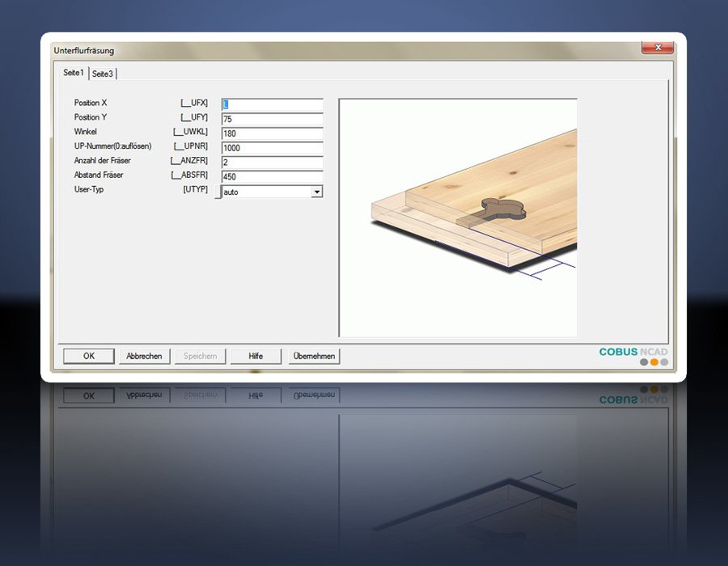Click the COBUS NCAD logo
The height and width of the screenshot is (566, 728).
coord(633,356)
